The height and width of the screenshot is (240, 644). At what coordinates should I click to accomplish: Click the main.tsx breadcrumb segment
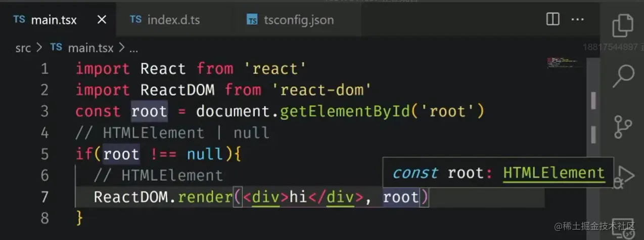[x=90, y=48]
